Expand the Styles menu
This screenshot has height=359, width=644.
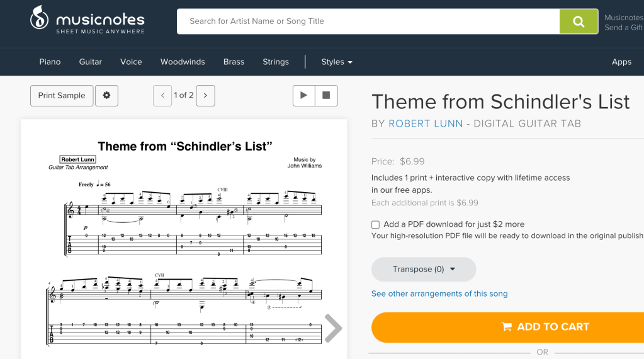click(337, 62)
